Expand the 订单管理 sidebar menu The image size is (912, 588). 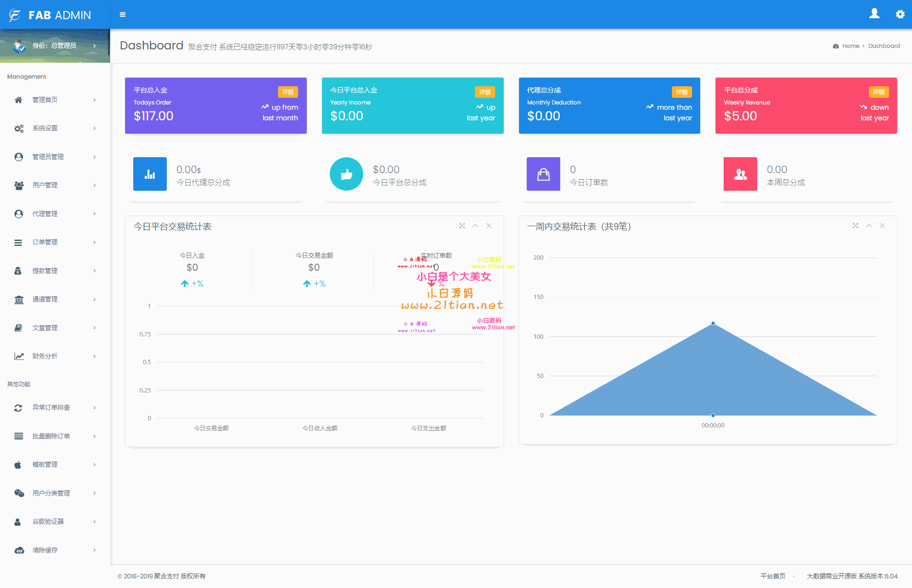55,242
